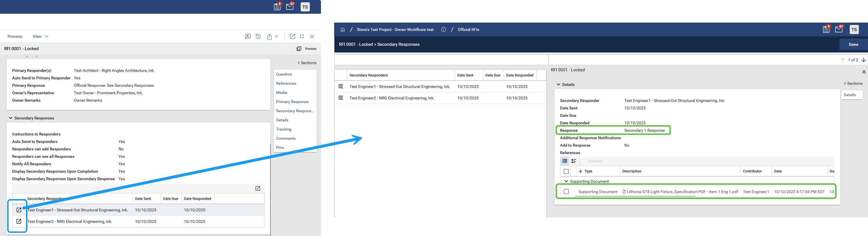Open the View dropdown menu

tap(40, 36)
